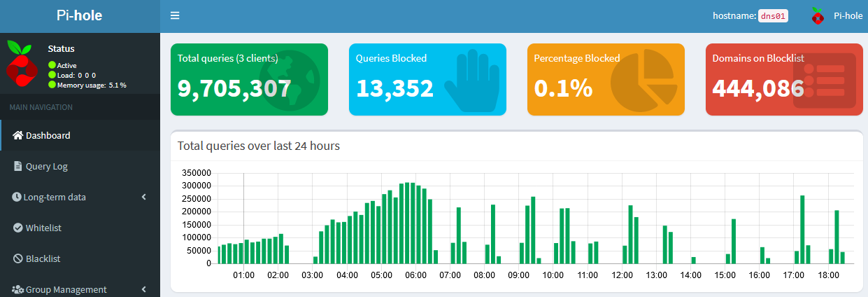Click the hand icon in Queries Blocked card
The image size is (868, 297).
point(471,81)
